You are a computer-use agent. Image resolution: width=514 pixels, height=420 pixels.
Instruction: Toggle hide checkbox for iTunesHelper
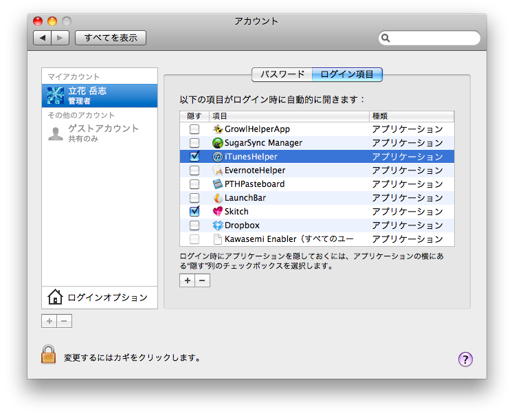194,157
